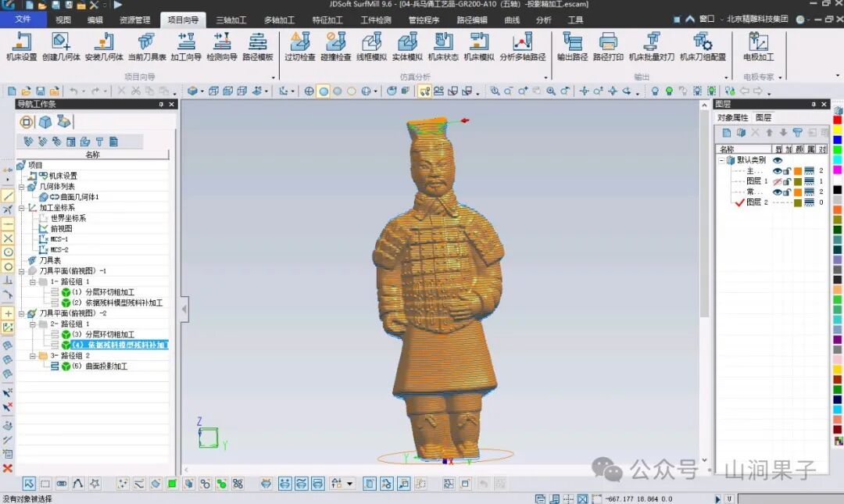This screenshot has height=504, width=844.
Task: Start the 加工向导 machining wizard
Action: [186, 46]
